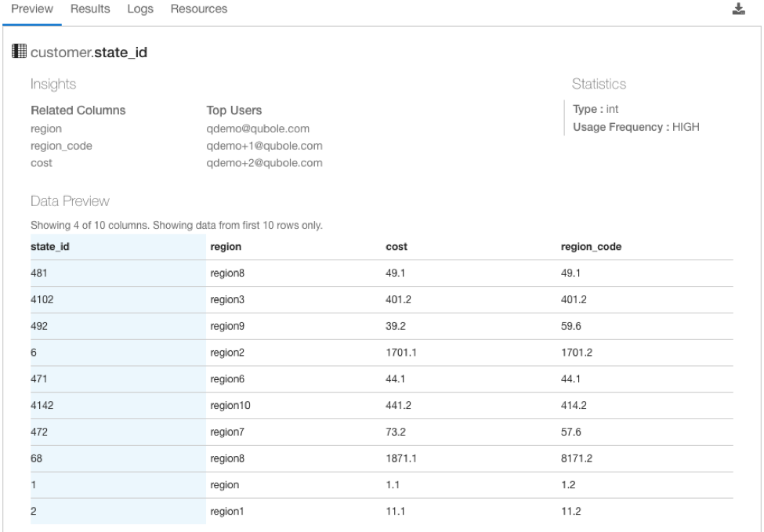Click cost value 1871.1

401,458
